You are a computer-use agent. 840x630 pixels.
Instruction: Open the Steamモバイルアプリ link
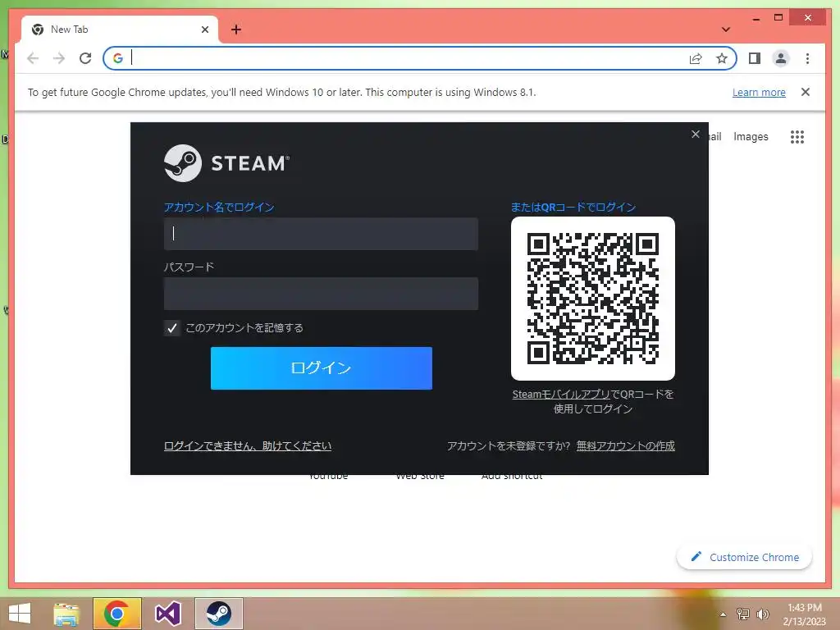[x=561, y=395]
